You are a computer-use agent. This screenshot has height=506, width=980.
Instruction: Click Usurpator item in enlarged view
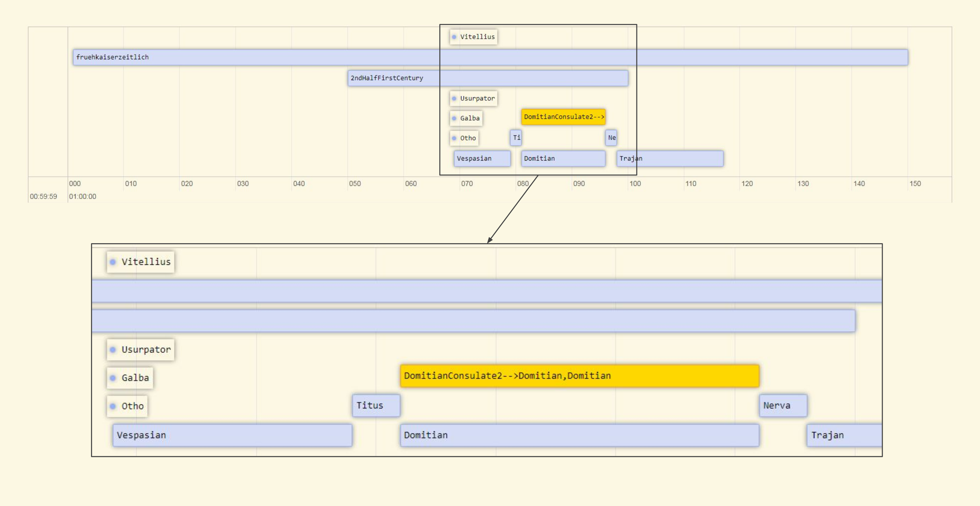coord(141,350)
